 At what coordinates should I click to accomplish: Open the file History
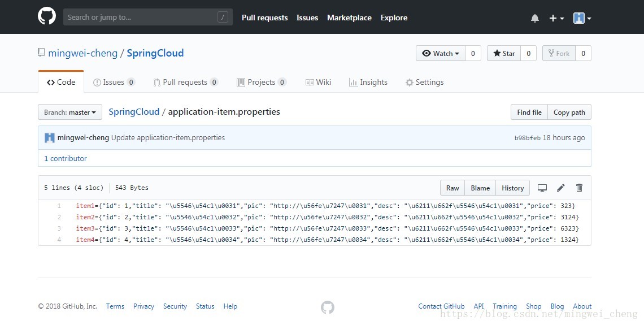click(512, 188)
